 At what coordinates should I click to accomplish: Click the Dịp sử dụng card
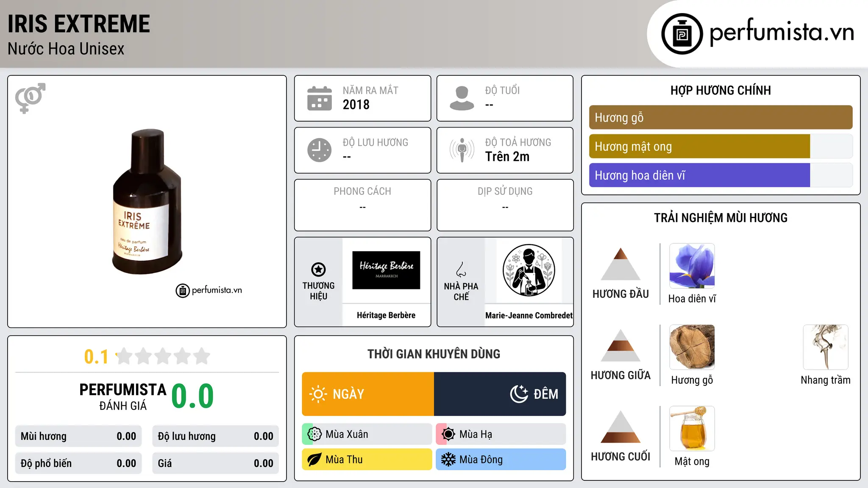(x=505, y=205)
